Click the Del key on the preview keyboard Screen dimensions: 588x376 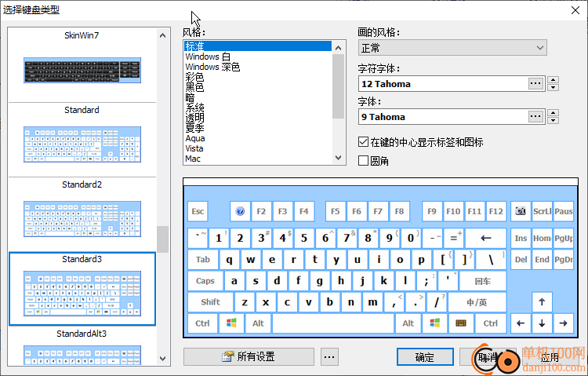pos(521,259)
